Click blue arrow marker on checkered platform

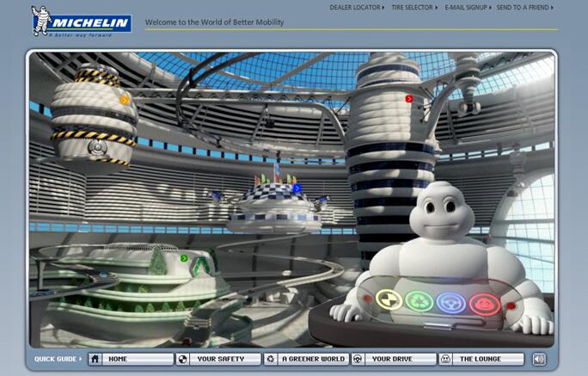tap(297, 188)
